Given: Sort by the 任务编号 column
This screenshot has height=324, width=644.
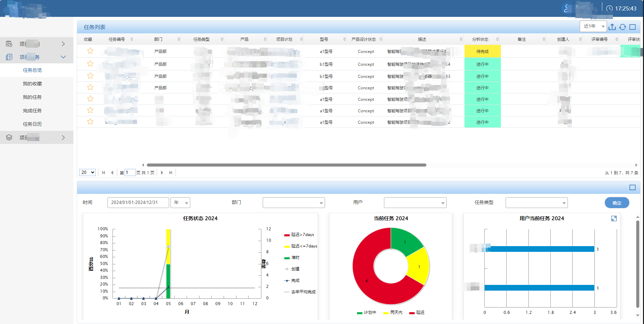Looking at the screenshot, I should [x=132, y=39].
